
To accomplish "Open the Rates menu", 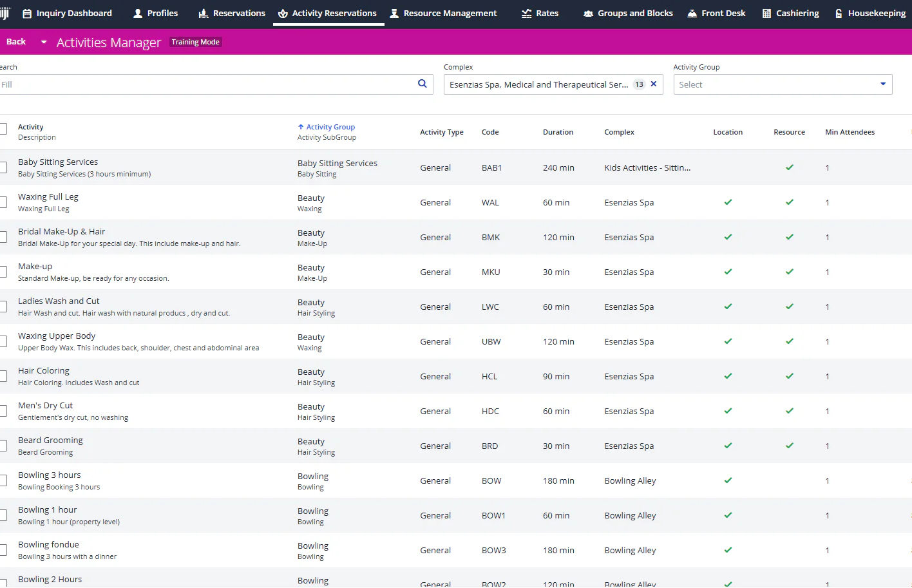I will pyautogui.click(x=540, y=13).
